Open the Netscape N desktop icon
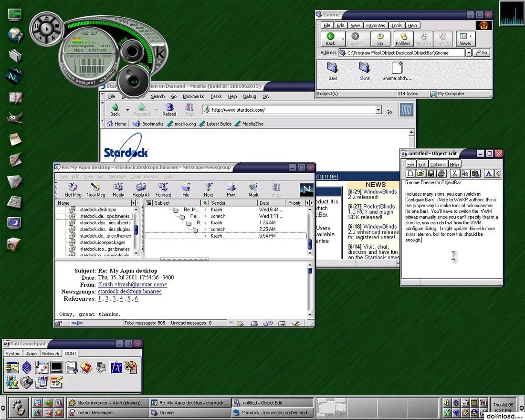Image resolution: width=525 pixels, height=420 pixels. click(x=14, y=76)
